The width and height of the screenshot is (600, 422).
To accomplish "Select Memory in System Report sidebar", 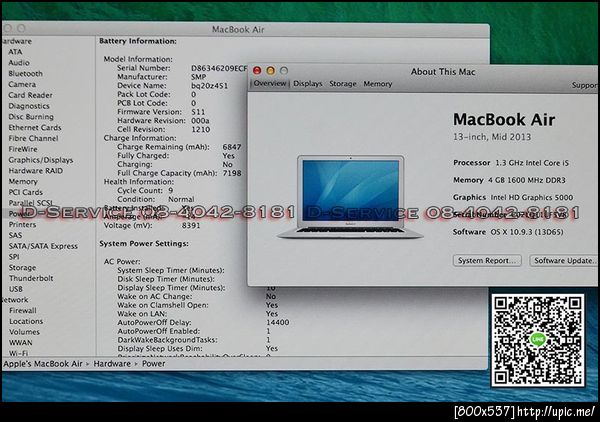I will pyautogui.click(x=23, y=181).
